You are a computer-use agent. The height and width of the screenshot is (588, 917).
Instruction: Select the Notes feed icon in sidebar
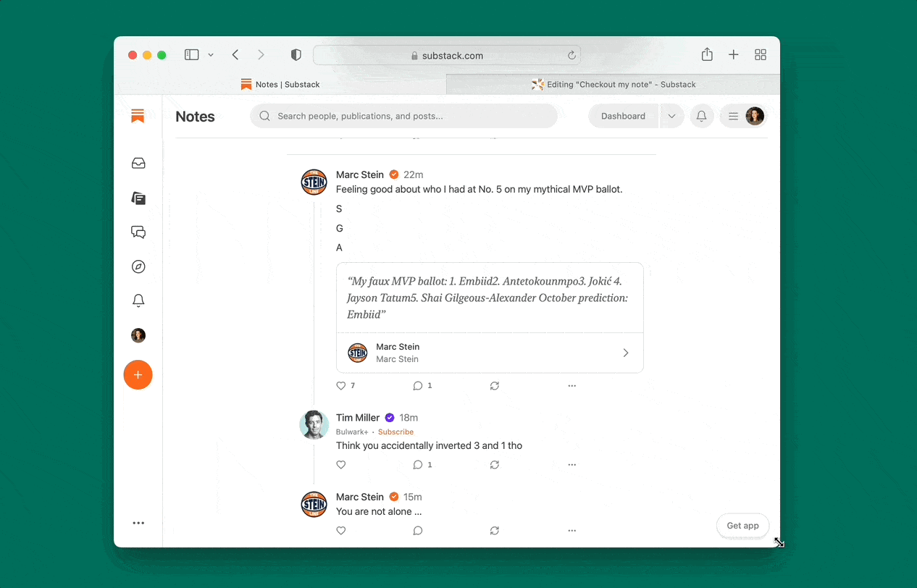pyautogui.click(x=138, y=198)
